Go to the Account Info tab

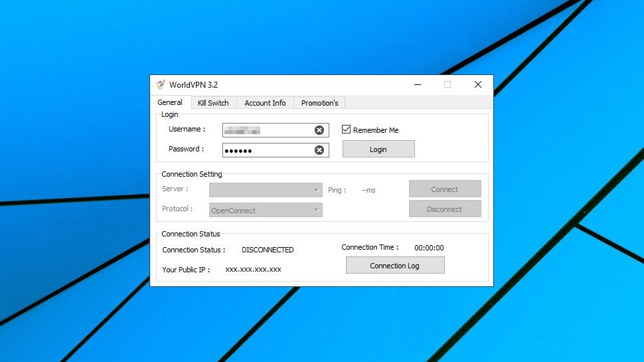click(265, 103)
